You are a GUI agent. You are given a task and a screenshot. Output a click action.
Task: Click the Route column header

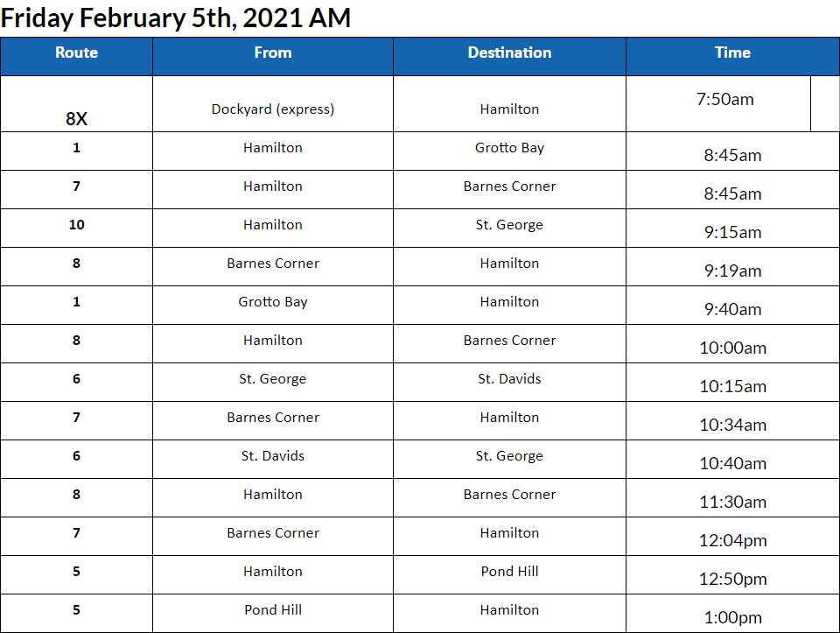pos(76,53)
